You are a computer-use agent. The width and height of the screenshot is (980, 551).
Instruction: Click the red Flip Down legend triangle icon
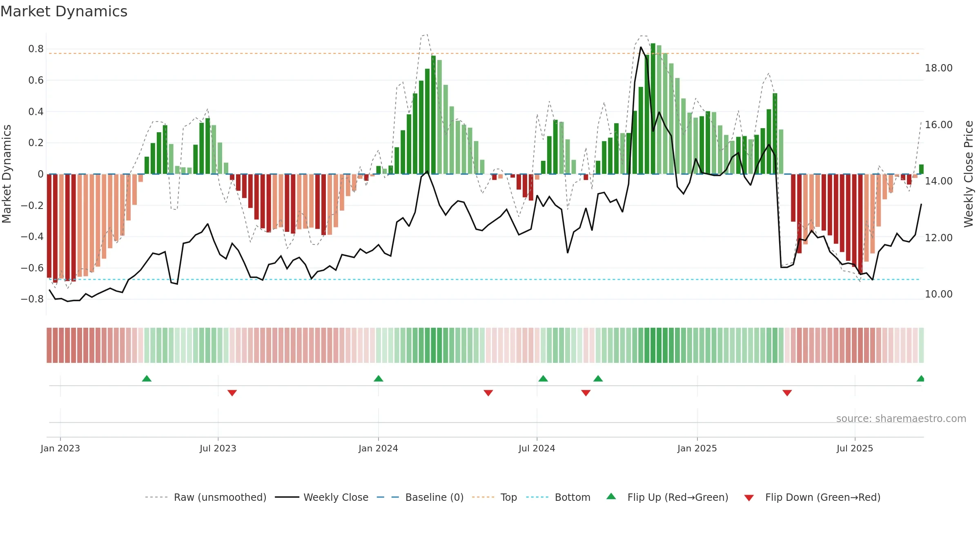[749, 498]
